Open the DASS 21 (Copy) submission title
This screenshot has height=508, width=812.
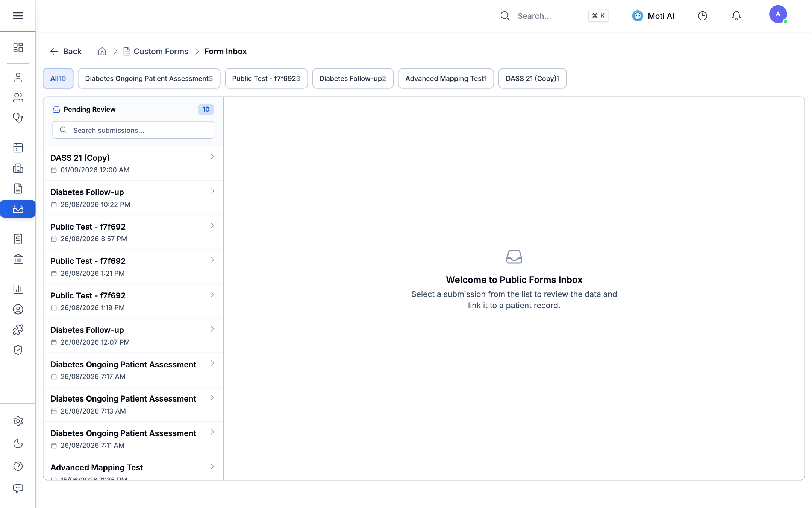point(80,158)
